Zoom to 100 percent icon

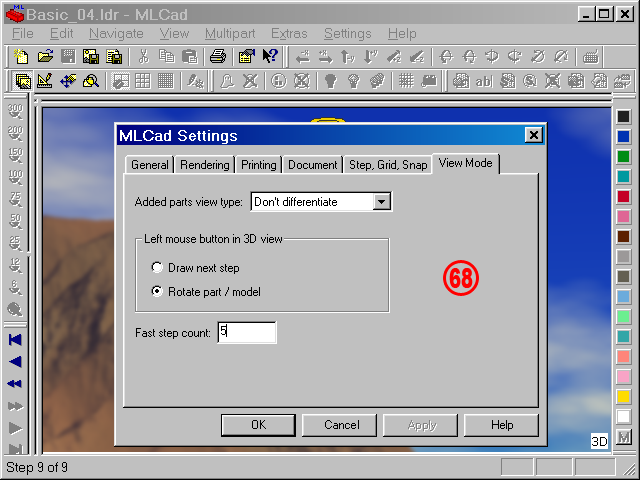15,177
